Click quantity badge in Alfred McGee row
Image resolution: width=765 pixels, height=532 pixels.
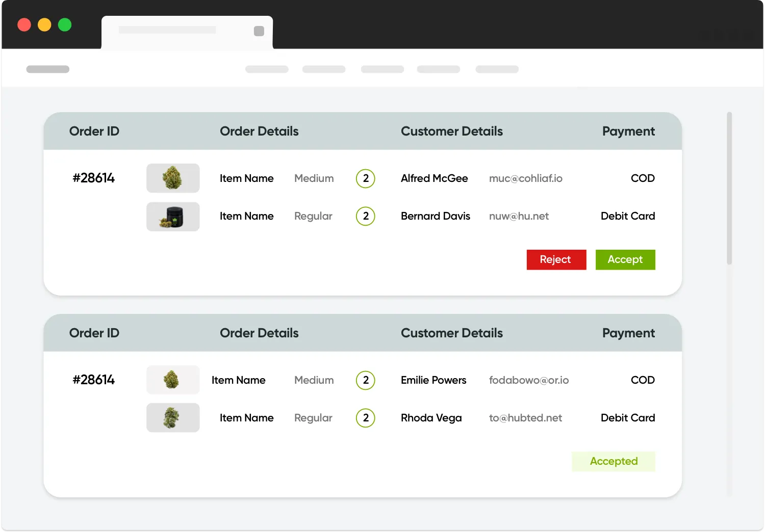coord(366,178)
